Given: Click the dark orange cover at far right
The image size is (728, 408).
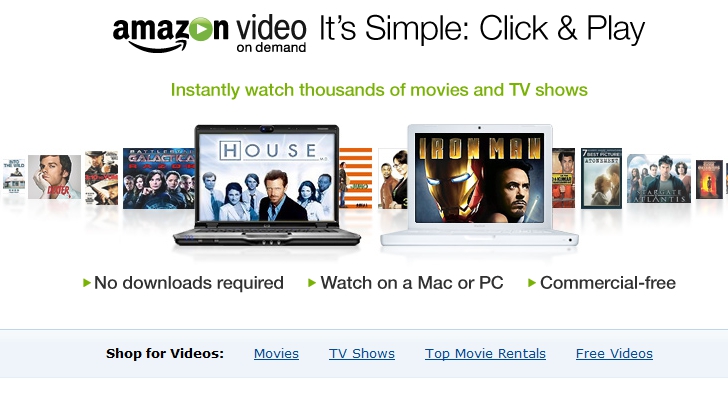Looking at the screenshot, I should click(709, 179).
